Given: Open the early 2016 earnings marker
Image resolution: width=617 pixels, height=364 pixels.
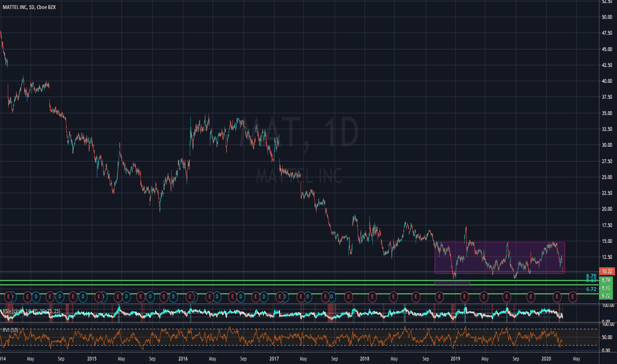Looking at the screenshot, I should pyautogui.click(x=189, y=296).
